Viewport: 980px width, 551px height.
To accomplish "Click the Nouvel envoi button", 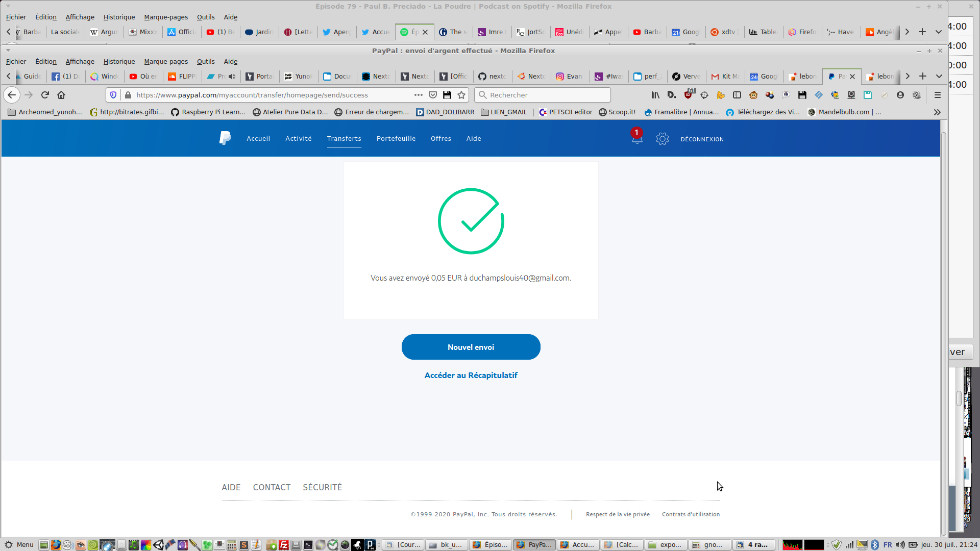I will (x=471, y=347).
